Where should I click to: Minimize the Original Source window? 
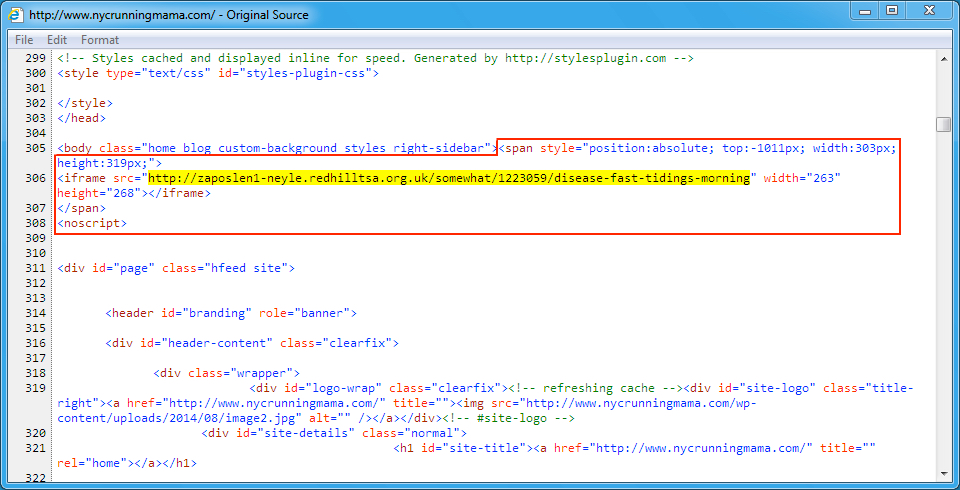(x=863, y=11)
